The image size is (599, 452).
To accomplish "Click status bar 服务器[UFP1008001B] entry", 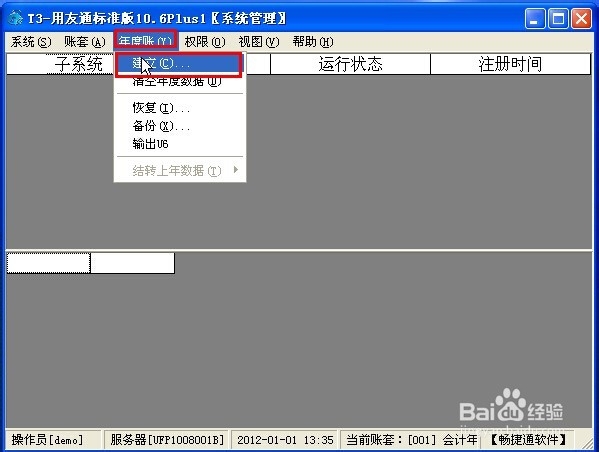I will point(167,440).
